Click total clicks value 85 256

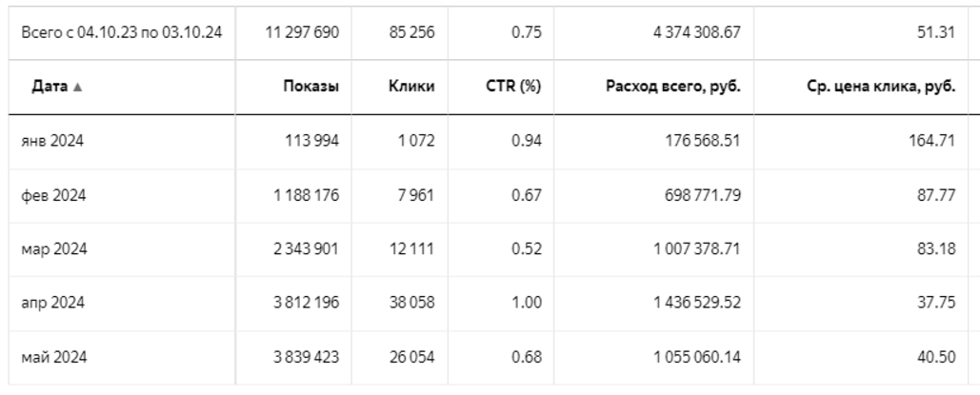(x=414, y=34)
